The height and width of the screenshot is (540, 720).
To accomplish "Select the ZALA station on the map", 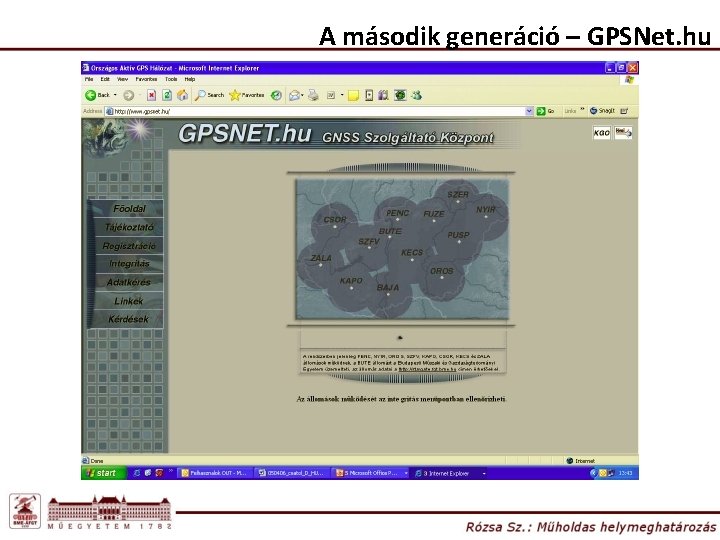I will click(321, 260).
